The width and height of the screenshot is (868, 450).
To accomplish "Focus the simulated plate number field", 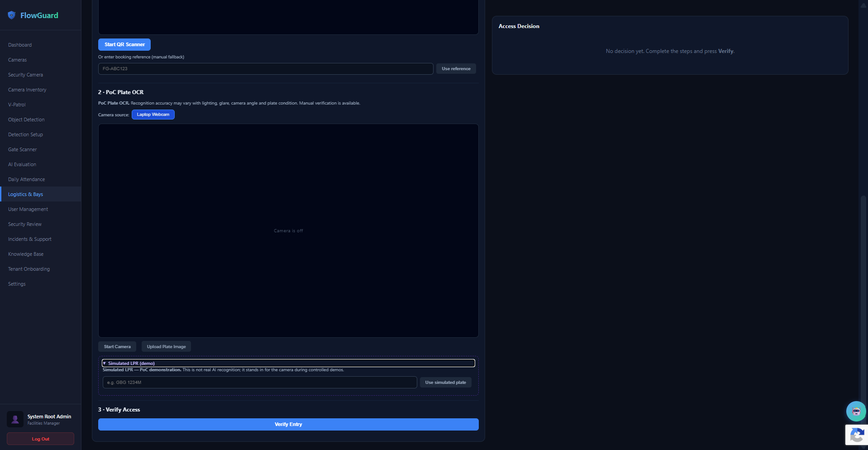I will [x=260, y=383].
